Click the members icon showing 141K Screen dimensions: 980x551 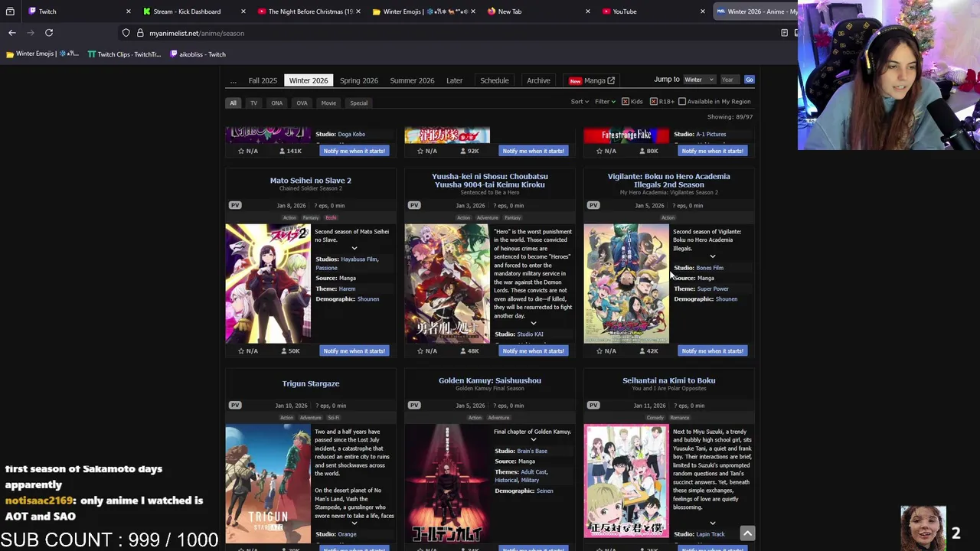tap(284, 151)
